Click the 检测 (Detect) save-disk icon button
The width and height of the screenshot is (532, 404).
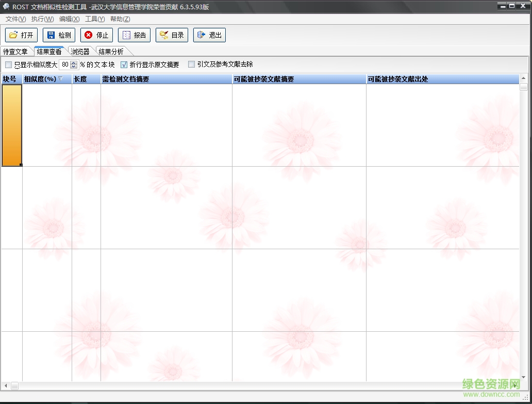pyautogui.click(x=51, y=35)
